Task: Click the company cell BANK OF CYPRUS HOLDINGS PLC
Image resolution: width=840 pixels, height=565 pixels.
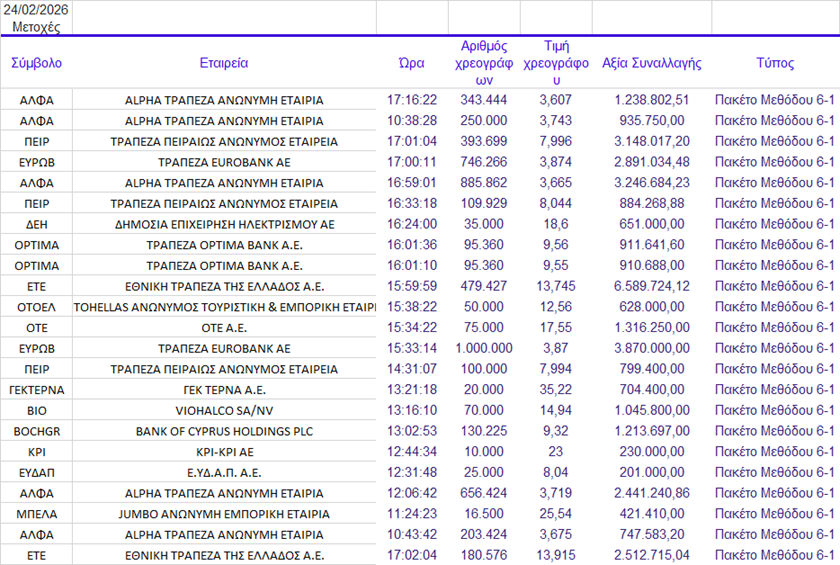Action: click(x=224, y=432)
